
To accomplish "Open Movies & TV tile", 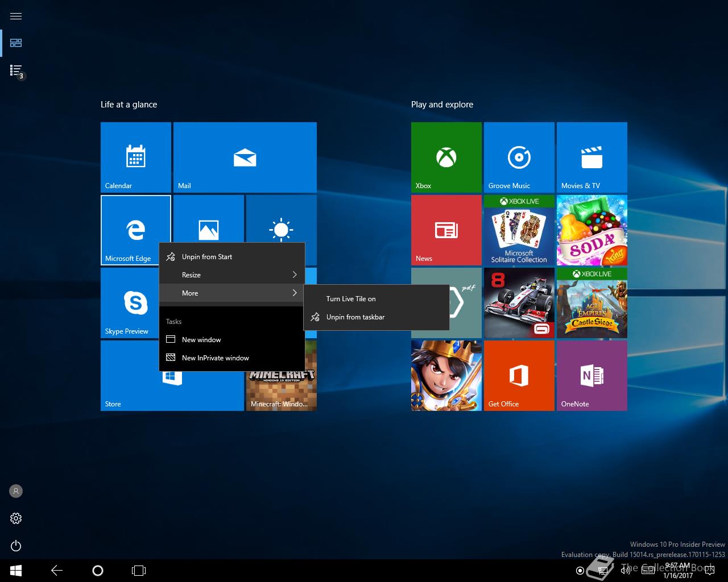I will tap(592, 157).
